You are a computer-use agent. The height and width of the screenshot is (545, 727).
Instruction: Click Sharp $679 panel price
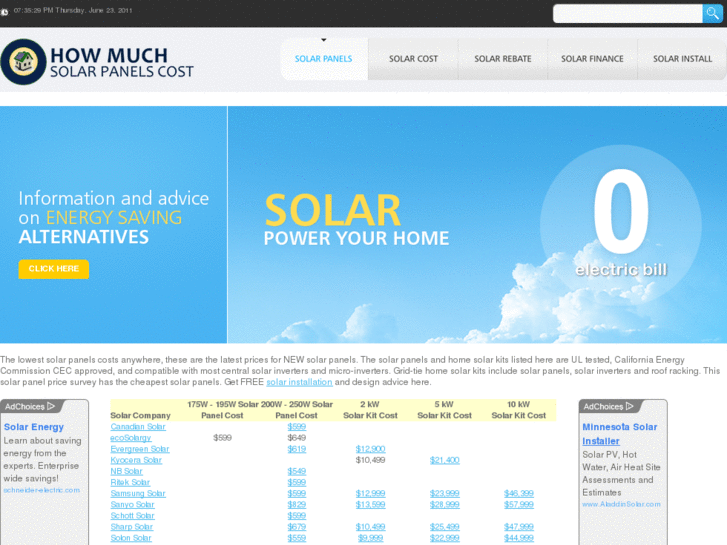tap(296, 527)
